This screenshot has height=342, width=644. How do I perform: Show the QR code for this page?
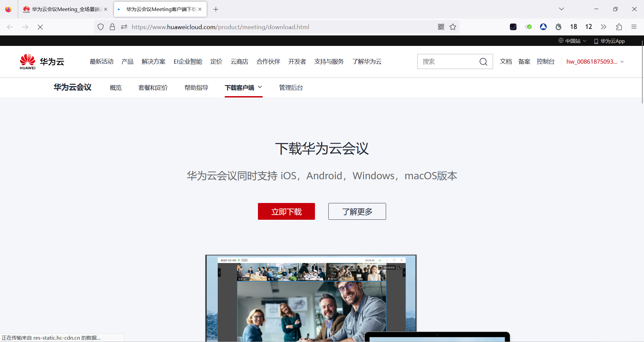(x=441, y=27)
